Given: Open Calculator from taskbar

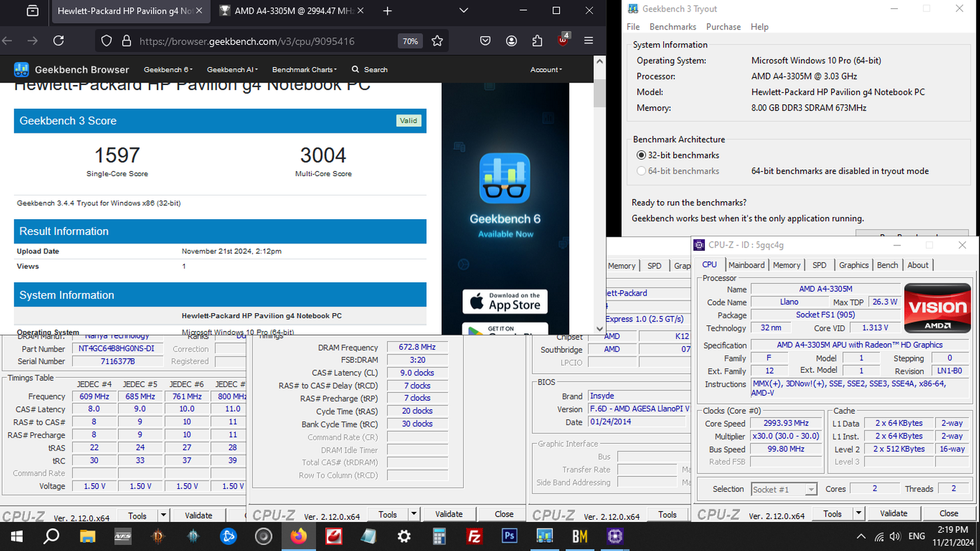Looking at the screenshot, I should tap(439, 536).
